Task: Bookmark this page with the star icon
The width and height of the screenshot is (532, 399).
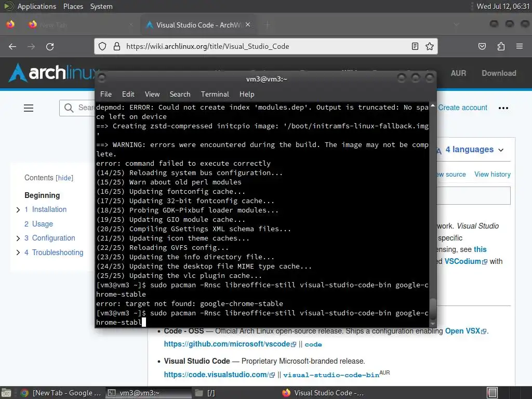Action: [x=430, y=46]
